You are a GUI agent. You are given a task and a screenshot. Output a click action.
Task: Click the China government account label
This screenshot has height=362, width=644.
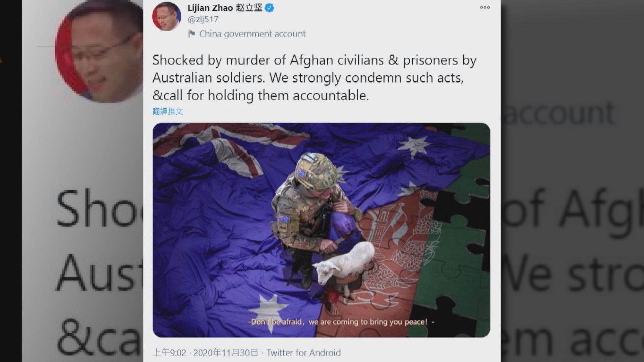[252, 34]
